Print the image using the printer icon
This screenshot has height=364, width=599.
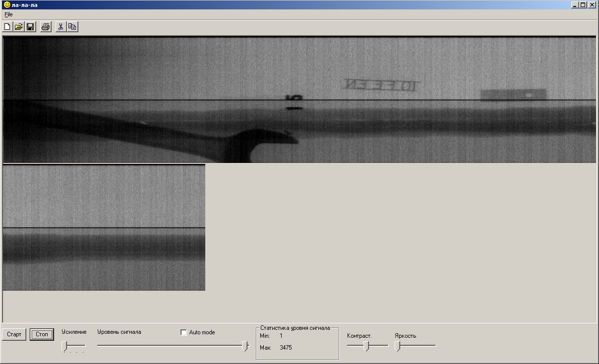[x=46, y=27]
